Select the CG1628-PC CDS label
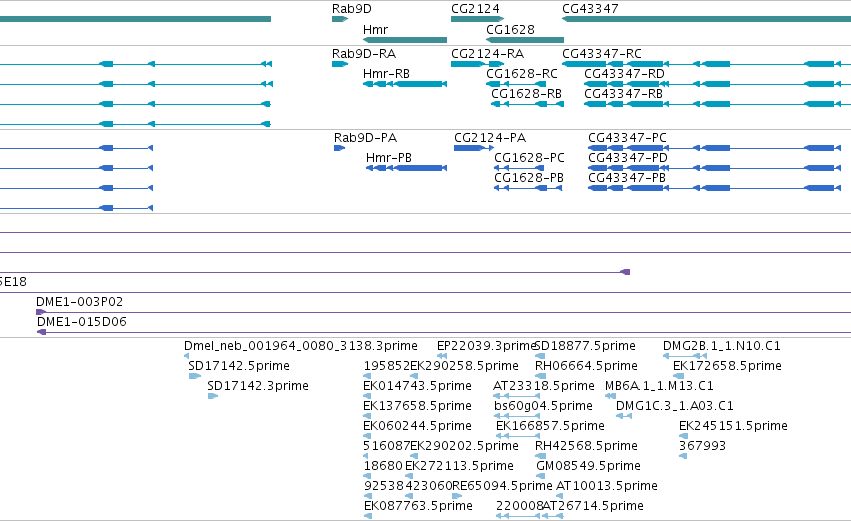 (x=529, y=158)
